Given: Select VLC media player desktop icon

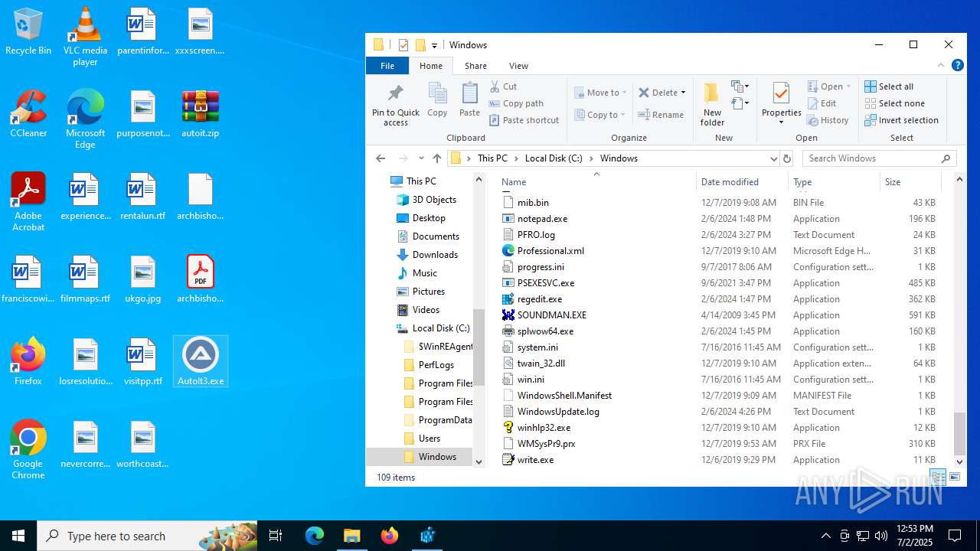Looking at the screenshot, I should coord(85,37).
